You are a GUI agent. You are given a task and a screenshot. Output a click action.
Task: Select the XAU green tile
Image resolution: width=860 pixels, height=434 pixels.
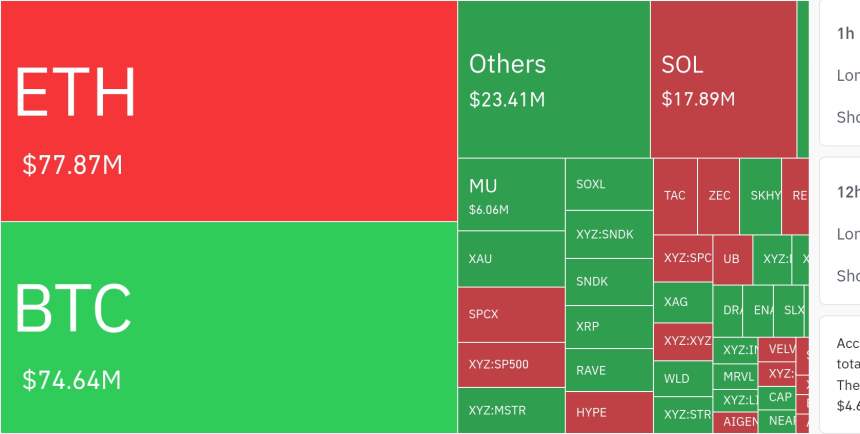(x=511, y=259)
